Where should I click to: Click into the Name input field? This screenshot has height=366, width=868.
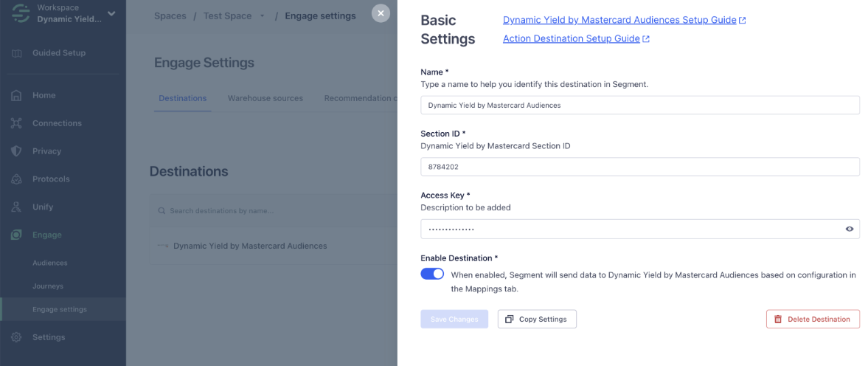(640, 105)
